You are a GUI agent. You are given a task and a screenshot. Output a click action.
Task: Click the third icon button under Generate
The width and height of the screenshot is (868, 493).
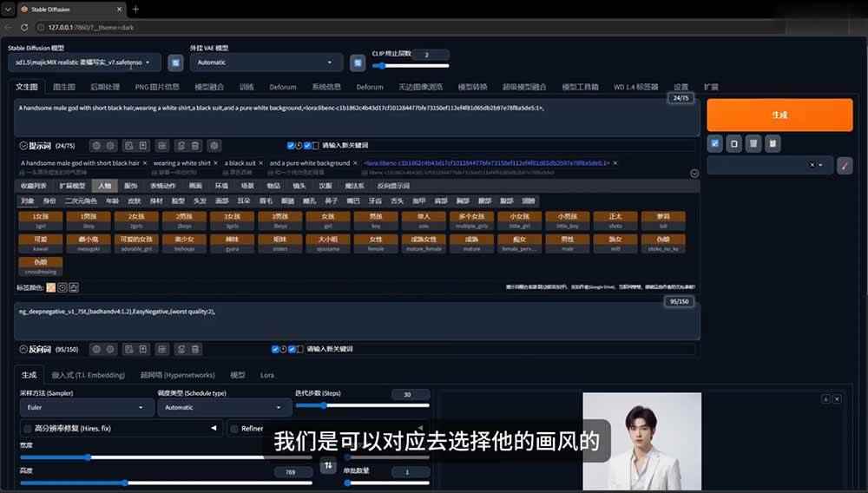click(753, 143)
